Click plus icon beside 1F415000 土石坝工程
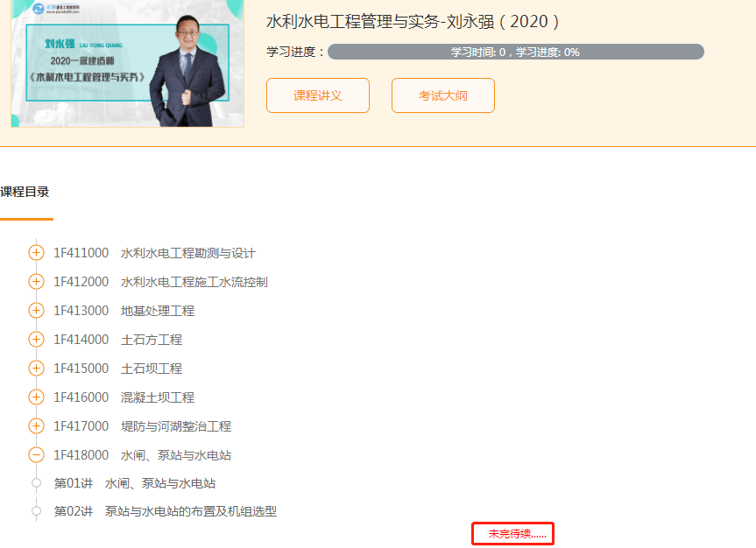The height and width of the screenshot is (548, 756). [36, 369]
